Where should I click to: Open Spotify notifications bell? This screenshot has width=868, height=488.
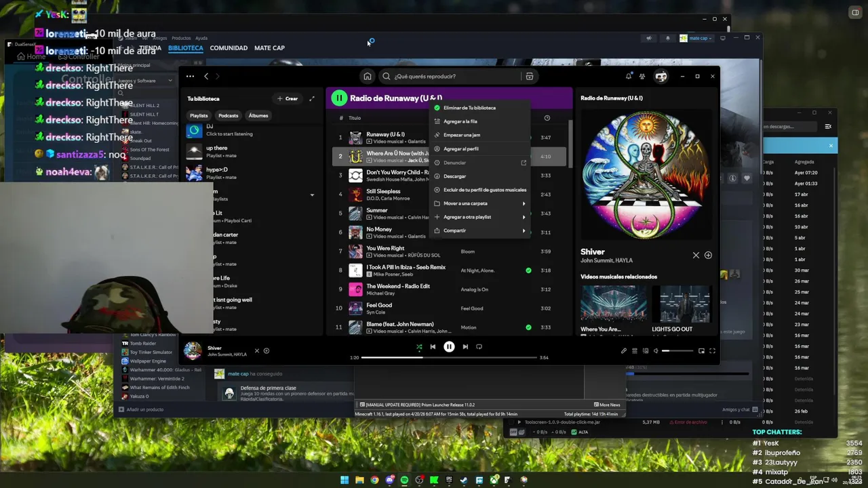pos(628,76)
